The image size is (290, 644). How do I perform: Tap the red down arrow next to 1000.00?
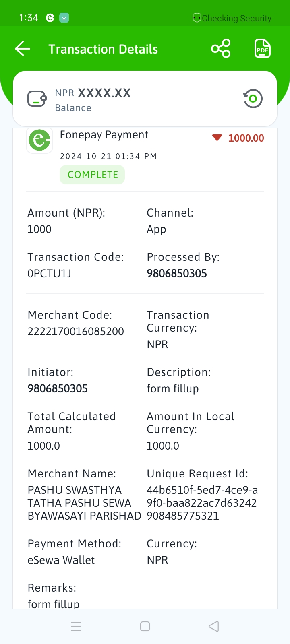pyautogui.click(x=217, y=138)
